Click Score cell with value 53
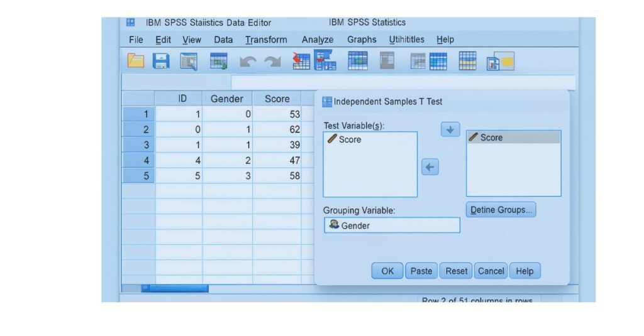The image size is (644, 336). [x=277, y=114]
